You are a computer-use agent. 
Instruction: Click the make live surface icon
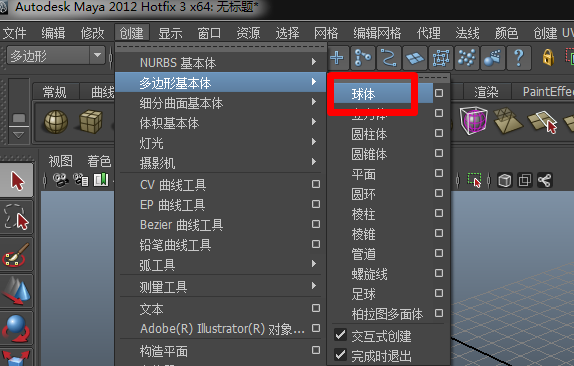coord(441,58)
